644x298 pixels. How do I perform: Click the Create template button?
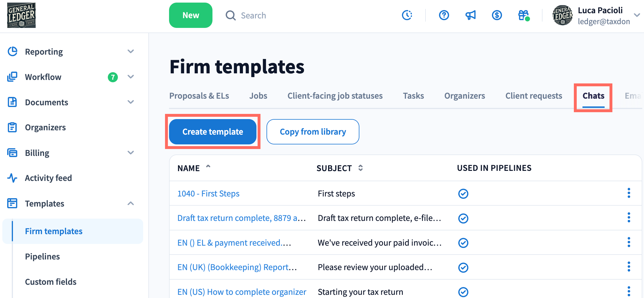(x=213, y=132)
